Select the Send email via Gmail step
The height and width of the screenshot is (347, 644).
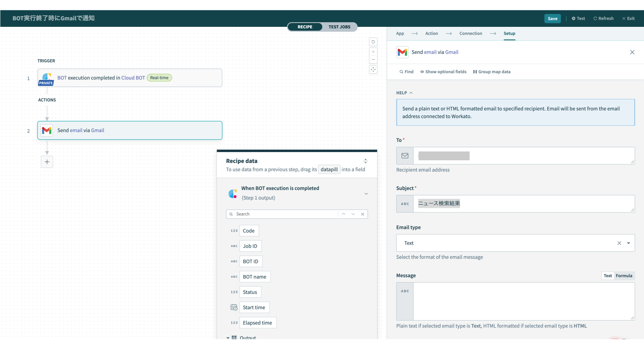(130, 130)
